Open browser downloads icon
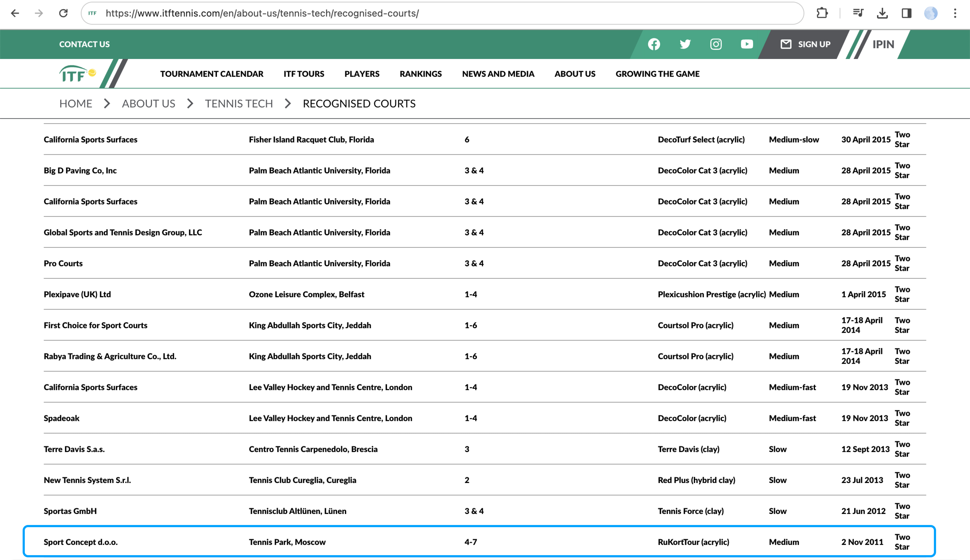Viewport: 970px width, 560px height. pyautogui.click(x=882, y=13)
